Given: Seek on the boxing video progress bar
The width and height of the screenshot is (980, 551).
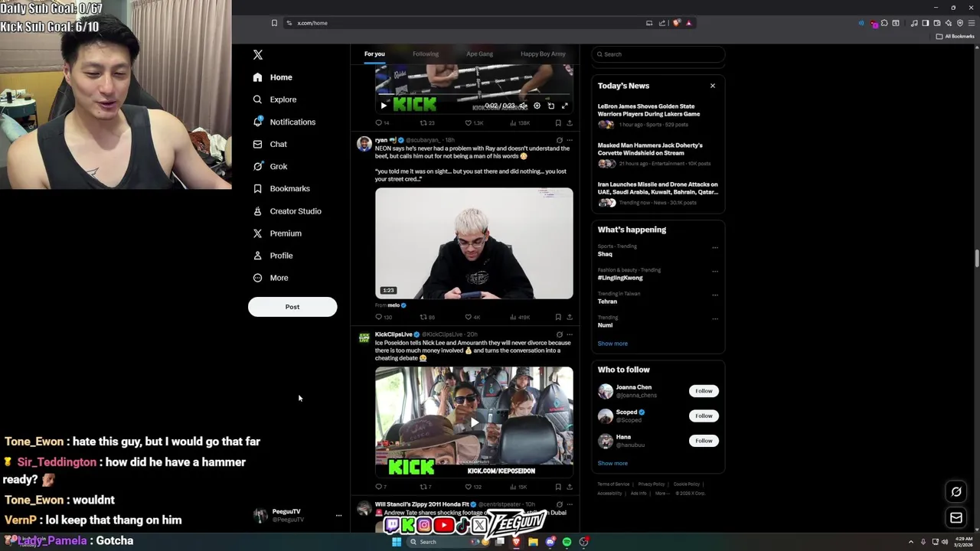Looking at the screenshot, I should (x=474, y=95).
